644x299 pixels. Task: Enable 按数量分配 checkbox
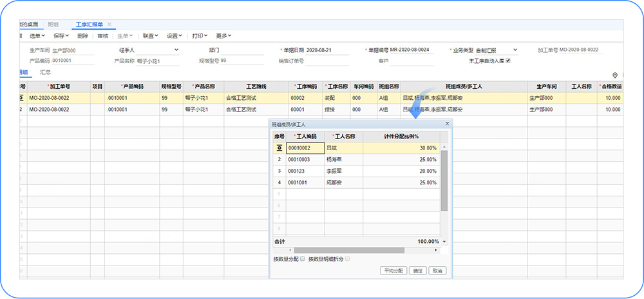[x=303, y=259]
